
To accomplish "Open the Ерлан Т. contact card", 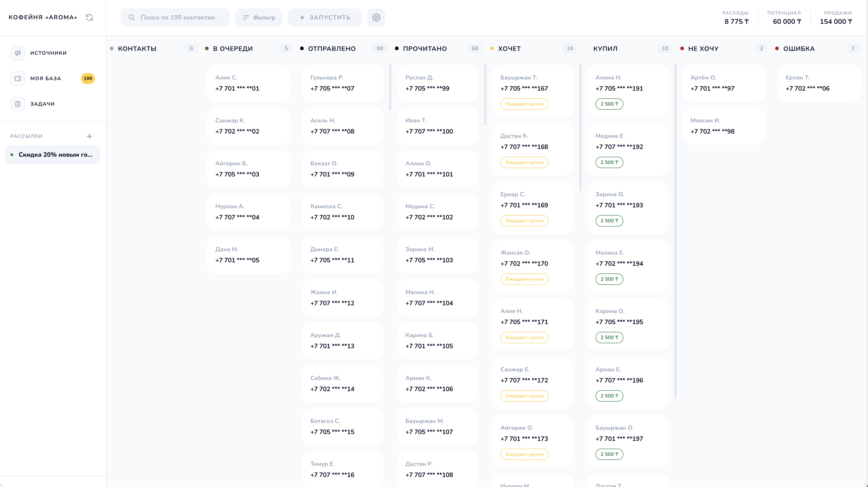I will tap(819, 83).
